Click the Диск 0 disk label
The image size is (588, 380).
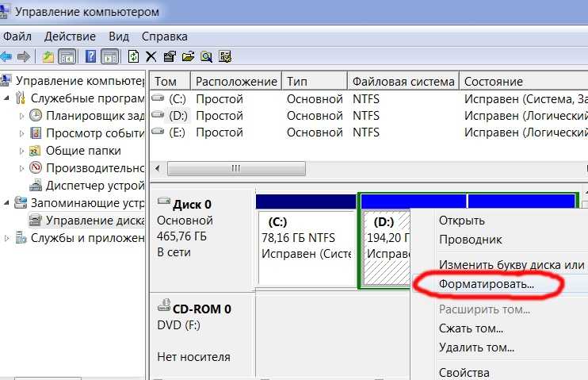(192, 205)
